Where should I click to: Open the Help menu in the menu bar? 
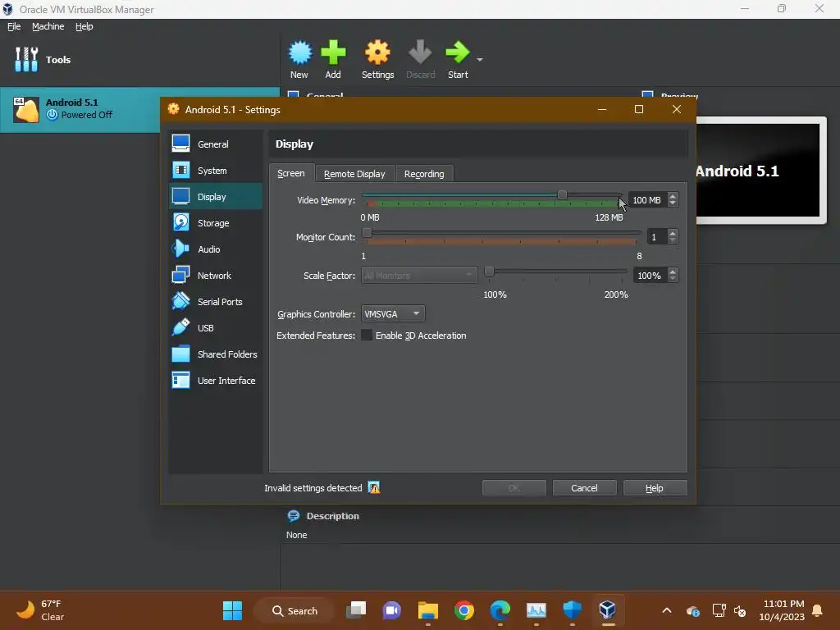tap(84, 26)
